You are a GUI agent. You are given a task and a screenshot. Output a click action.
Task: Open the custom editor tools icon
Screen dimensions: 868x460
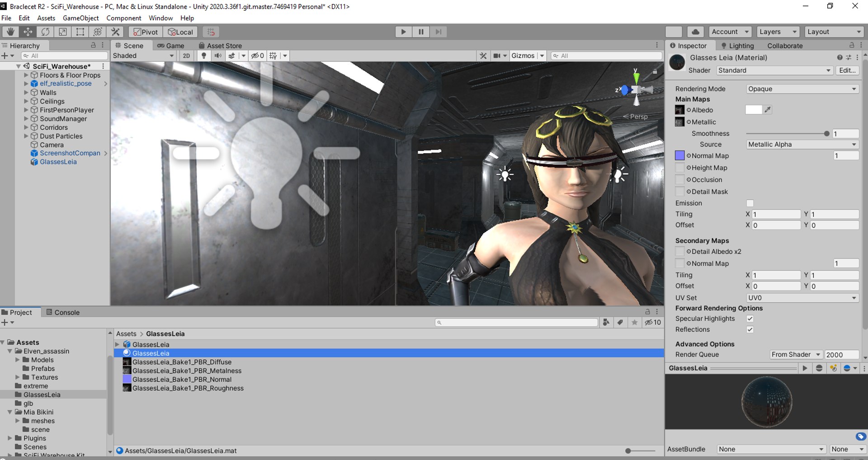115,32
